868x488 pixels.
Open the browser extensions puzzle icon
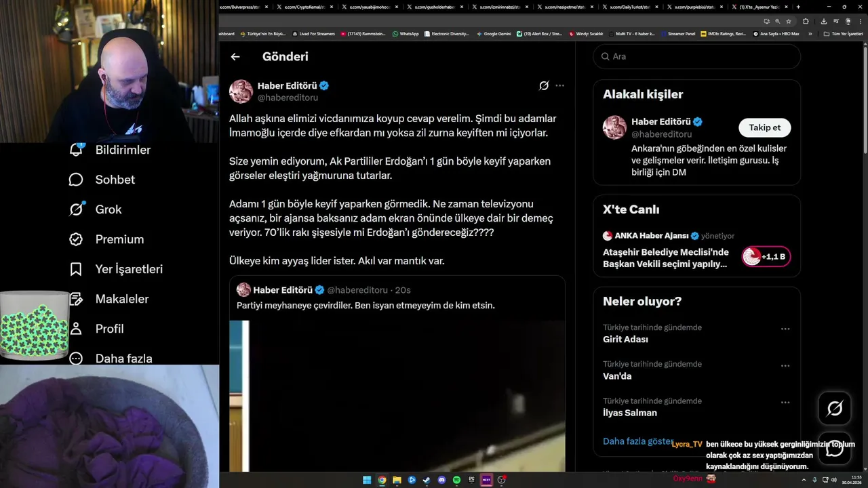(x=806, y=22)
